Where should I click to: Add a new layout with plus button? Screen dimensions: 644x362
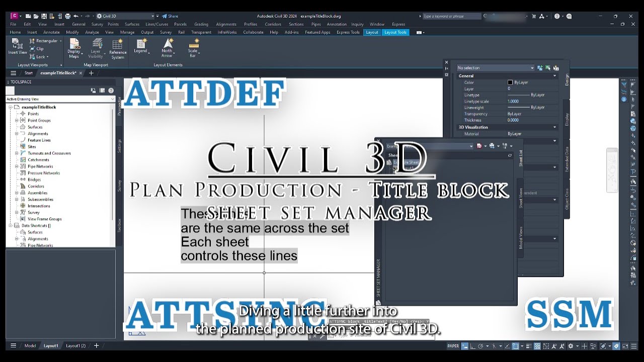pyautogui.click(x=96, y=346)
